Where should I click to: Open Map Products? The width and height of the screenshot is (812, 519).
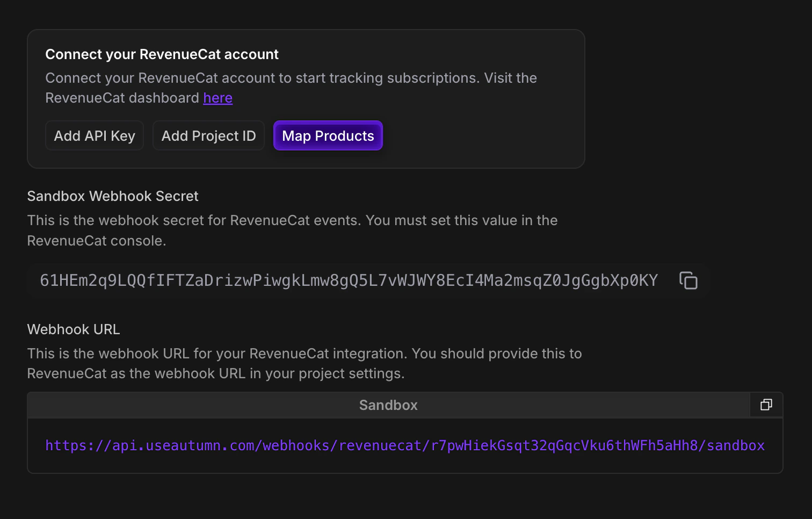click(328, 136)
